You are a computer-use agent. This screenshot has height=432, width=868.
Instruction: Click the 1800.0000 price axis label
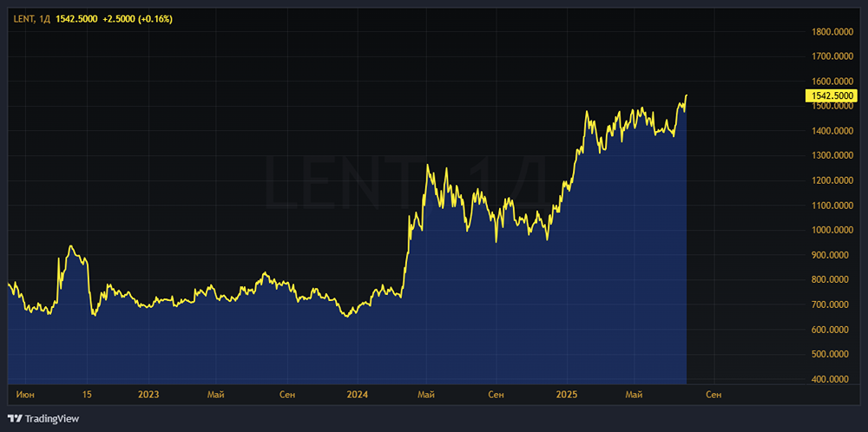tap(831, 31)
